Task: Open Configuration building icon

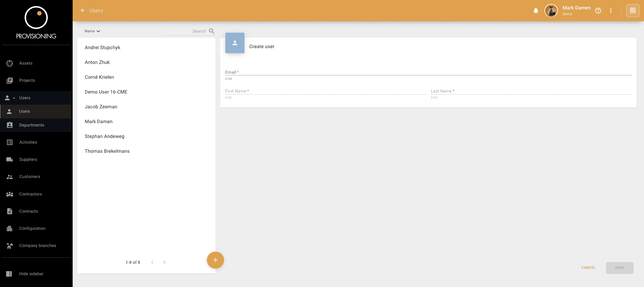Action: [x=10, y=228]
